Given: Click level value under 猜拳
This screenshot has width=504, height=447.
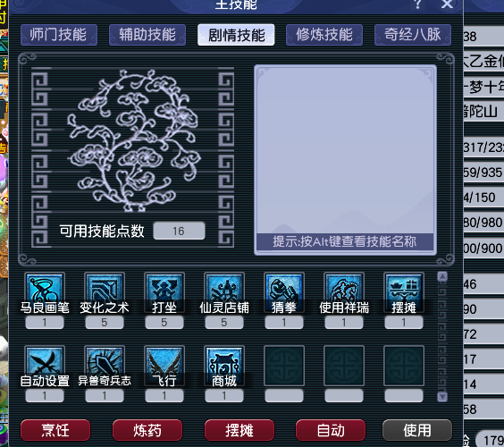Looking at the screenshot, I should (284, 322).
